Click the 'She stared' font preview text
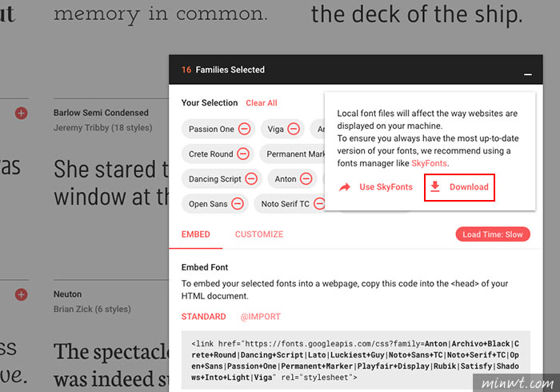 pos(111,183)
